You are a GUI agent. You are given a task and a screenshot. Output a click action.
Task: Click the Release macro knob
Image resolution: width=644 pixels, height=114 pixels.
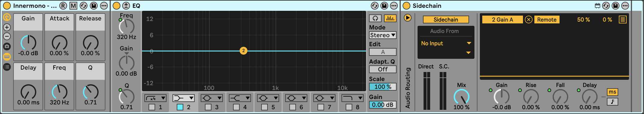click(90, 43)
